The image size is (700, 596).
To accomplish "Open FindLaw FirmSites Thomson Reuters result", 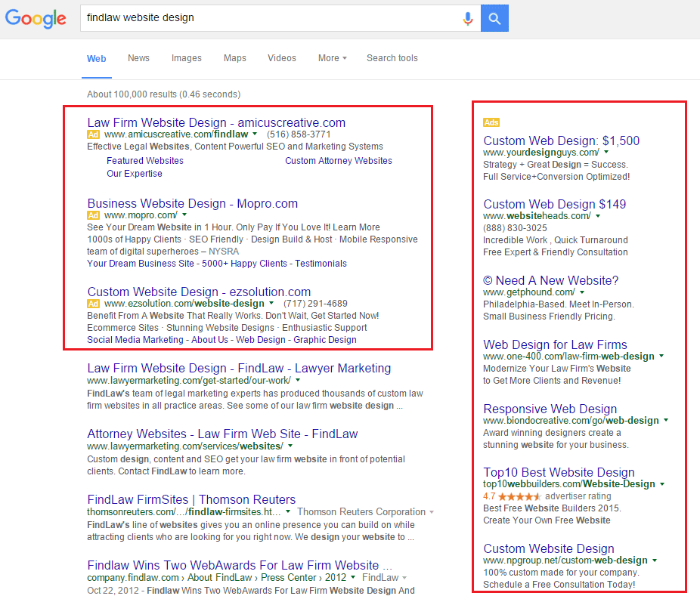I will (x=191, y=499).
